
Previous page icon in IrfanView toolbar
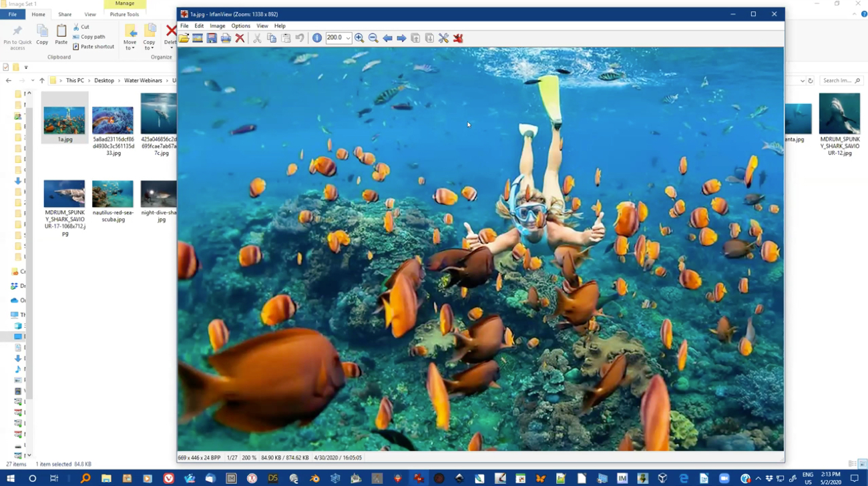click(x=415, y=38)
